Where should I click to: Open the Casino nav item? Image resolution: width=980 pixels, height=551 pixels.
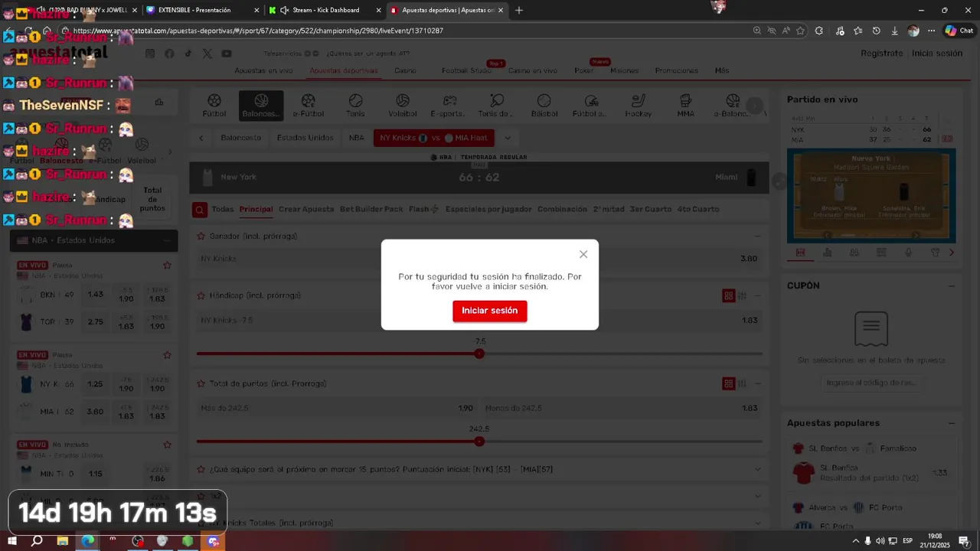click(x=405, y=70)
